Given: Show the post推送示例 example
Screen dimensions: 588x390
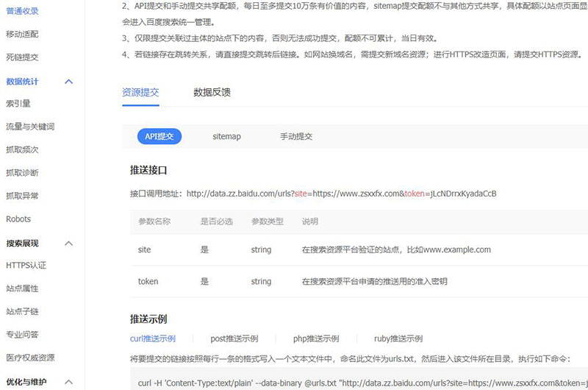Looking at the screenshot, I should tap(234, 338).
